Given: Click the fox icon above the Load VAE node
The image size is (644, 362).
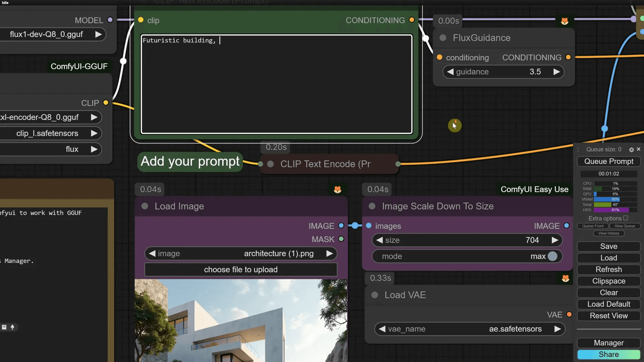Looking at the screenshot, I should pyautogui.click(x=565, y=278).
